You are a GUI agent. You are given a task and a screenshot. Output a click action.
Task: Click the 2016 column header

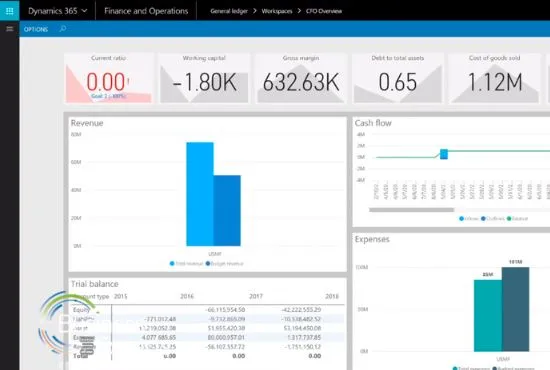[187, 296]
